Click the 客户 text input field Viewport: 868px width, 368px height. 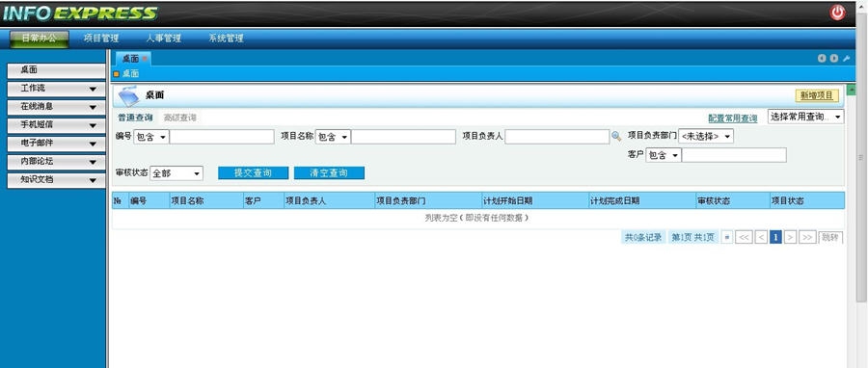734,155
